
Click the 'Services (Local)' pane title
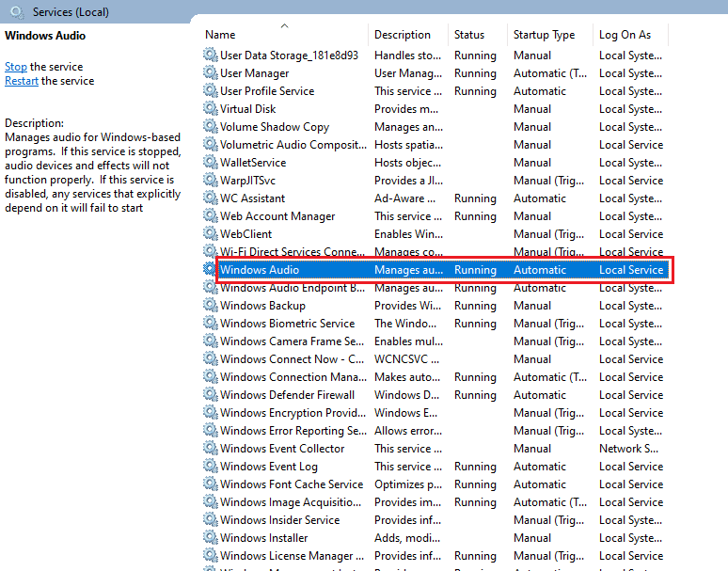click(71, 12)
